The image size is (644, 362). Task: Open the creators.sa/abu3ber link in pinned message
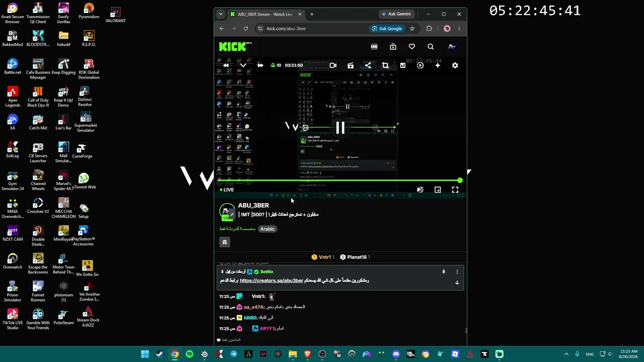tap(272, 281)
